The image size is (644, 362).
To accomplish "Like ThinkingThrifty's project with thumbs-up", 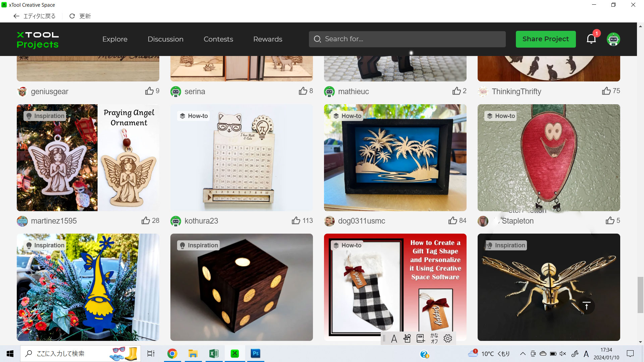I will click(x=606, y=91).
